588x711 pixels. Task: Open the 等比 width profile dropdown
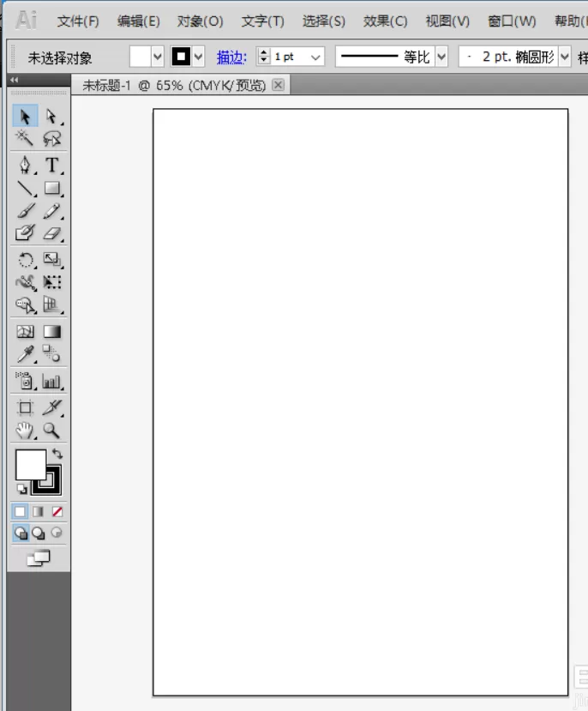tap(441, 57)
